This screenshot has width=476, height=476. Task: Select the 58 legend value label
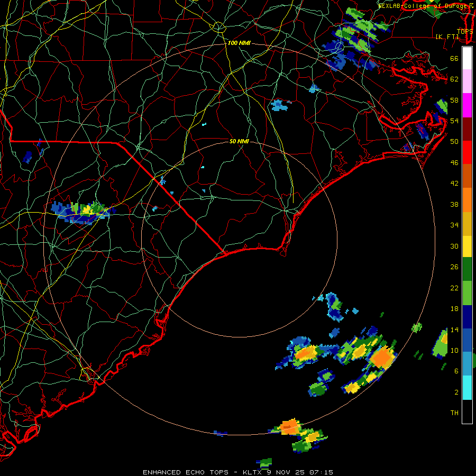tap(454, 100)
